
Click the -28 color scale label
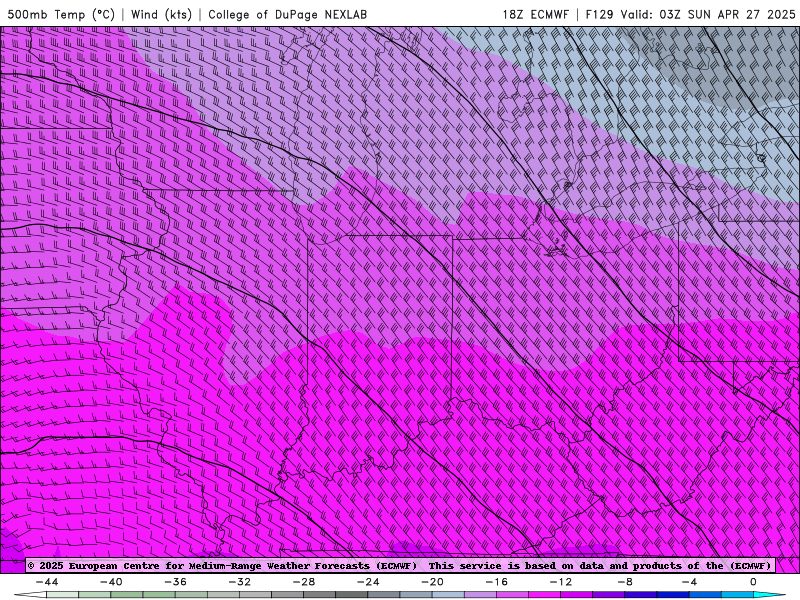pos(304,582)
